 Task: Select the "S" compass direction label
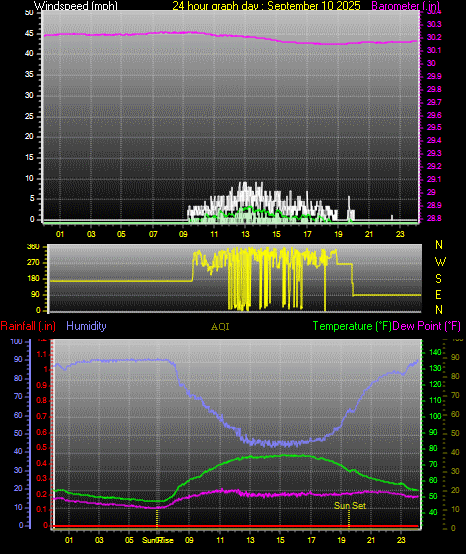(438, 279)
